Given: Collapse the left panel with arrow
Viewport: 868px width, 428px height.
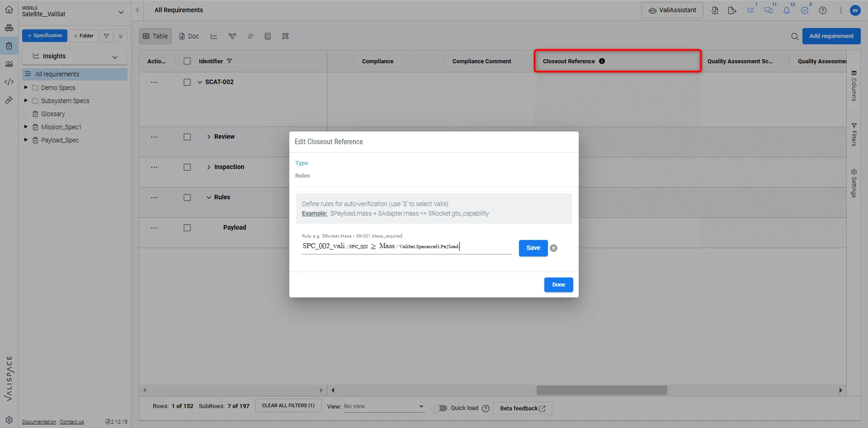Looking at the screenshot, I should (x=137, y=10).
